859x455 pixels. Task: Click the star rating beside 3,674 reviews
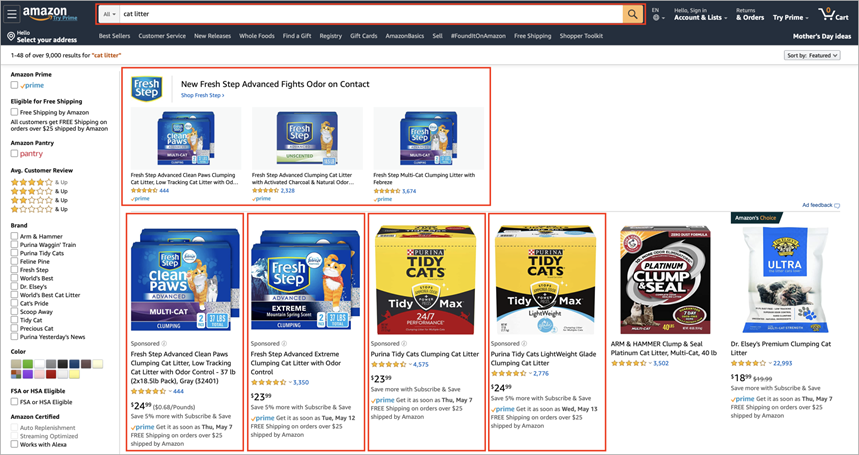click(x=387, y=191)
